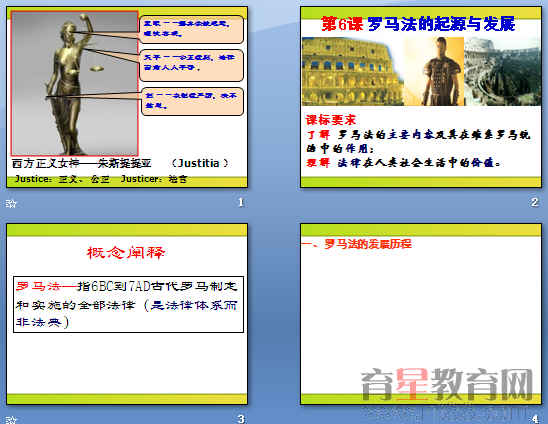This screenshot has width=548, height=424.
Task: Click the 课标要求 heading in slide 2
Action: point(331,120)
